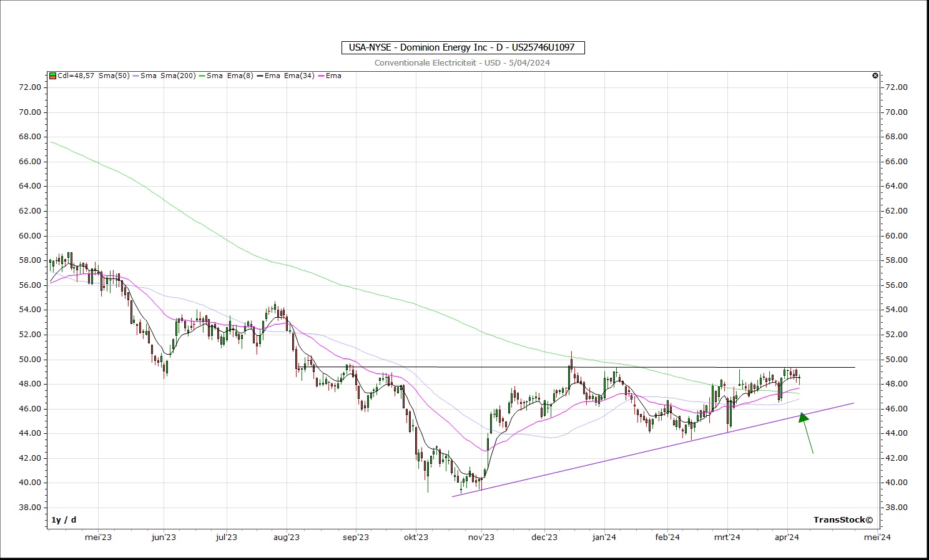This screenshot has width=929, height=560.
Task: Select the Ema(8) legend label
Action: (x=240, y=76)
